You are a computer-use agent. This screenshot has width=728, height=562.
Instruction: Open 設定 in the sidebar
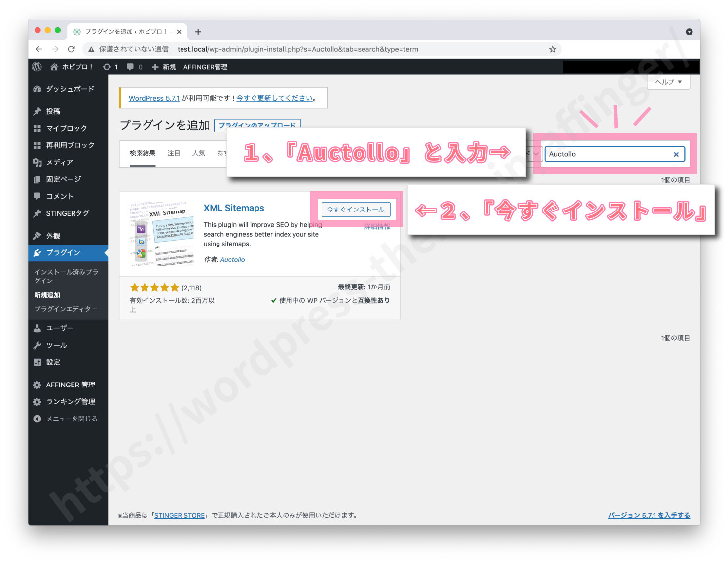(x=68, y=362)
